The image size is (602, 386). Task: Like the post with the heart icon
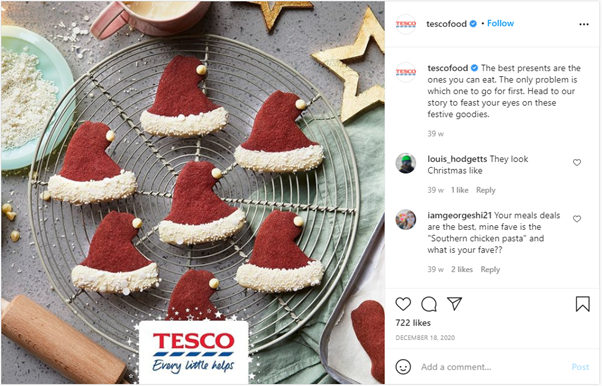pos(403,304)
